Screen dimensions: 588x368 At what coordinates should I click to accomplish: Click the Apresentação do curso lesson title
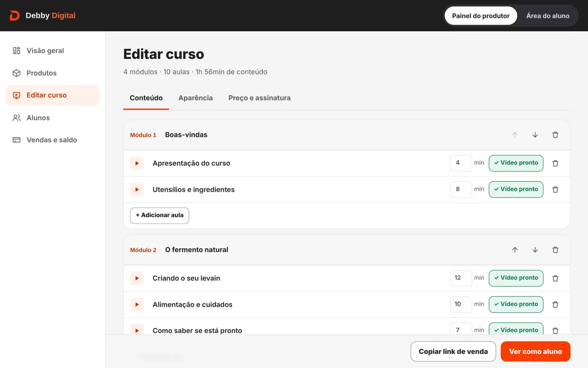coord(192,163)
